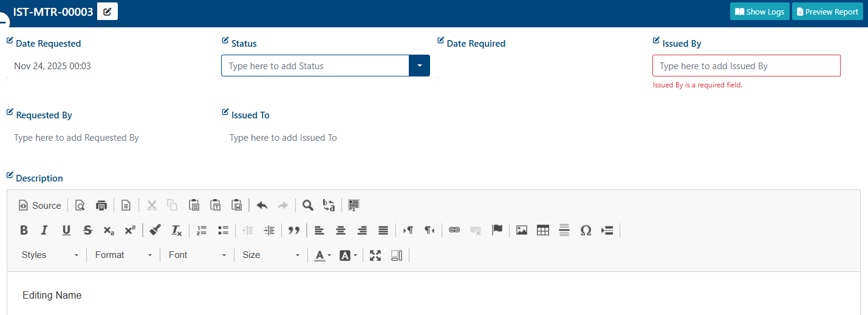Align text left

pyautogui.click(x=319, y=231)
